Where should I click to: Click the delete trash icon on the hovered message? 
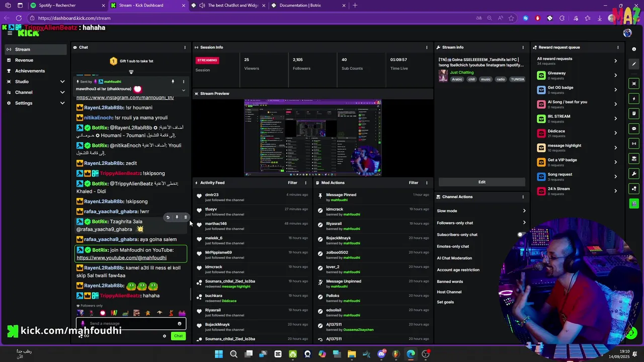tap(185, 218)
